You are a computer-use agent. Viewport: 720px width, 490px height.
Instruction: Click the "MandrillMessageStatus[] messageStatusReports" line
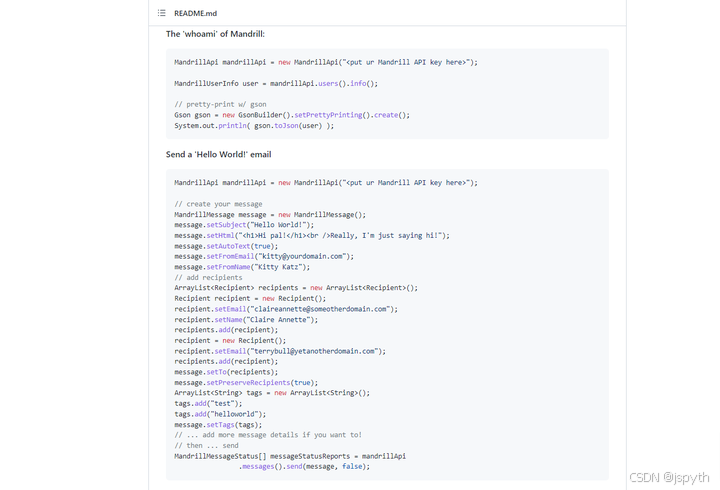pyautogui.click(x=290, y=456)
